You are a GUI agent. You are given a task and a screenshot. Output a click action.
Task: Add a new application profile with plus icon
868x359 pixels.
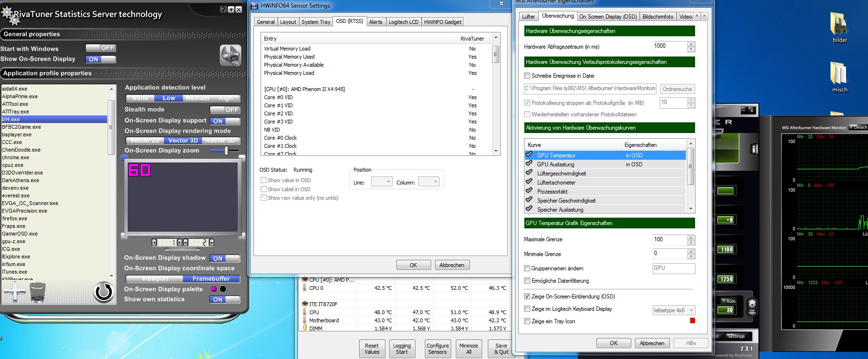click(15, 292)
